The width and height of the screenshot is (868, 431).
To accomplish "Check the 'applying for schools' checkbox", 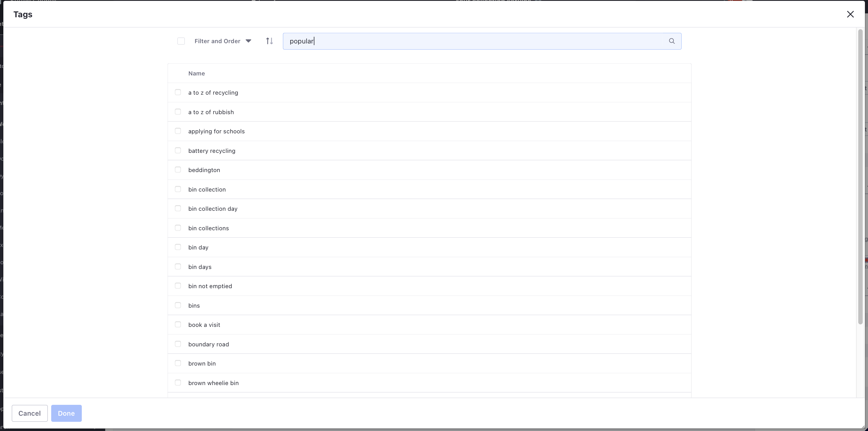I will tap(178, 131).
